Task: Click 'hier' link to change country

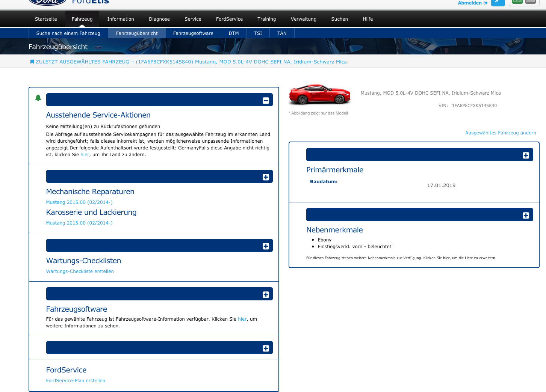Action: [85, 155]
